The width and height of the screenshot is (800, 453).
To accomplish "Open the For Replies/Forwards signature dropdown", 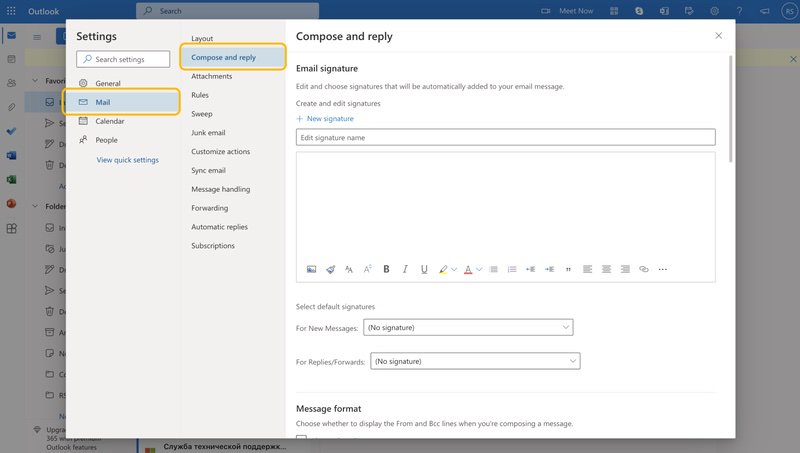I will coord(476,361).
